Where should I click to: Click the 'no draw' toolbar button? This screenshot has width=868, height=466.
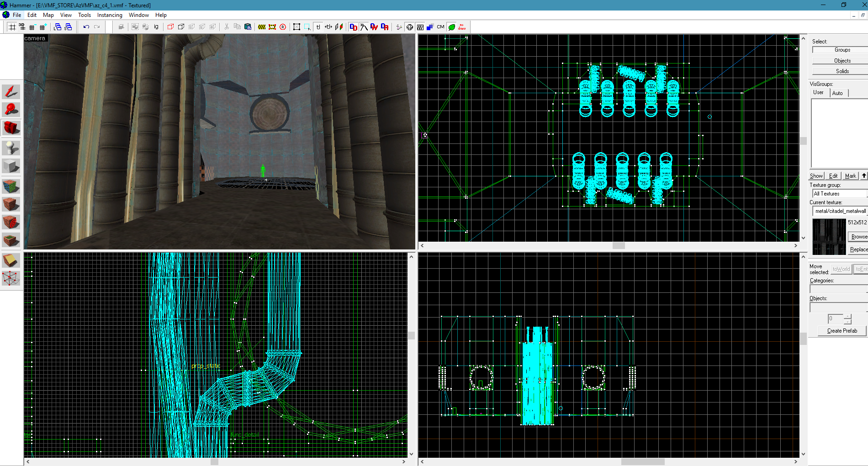(x=462, y=27)
